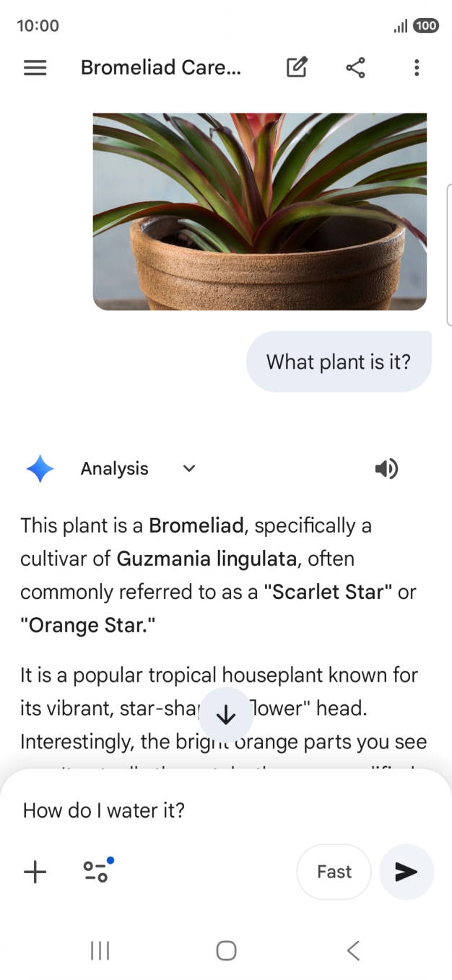Expand the Analysis chevron dropdown
Image resolution: width=452 pixels, height=980 pixels.
click(x=189, y=469)
